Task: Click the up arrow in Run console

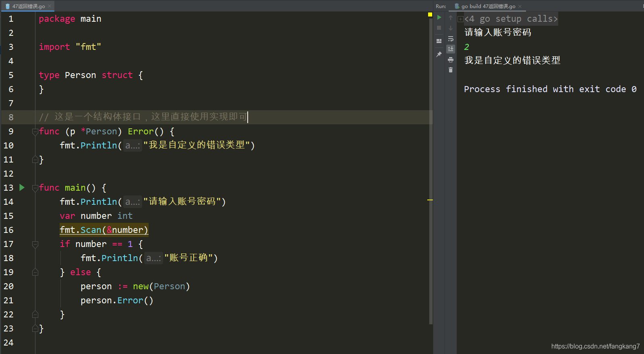Action: (x=451, y=18)
